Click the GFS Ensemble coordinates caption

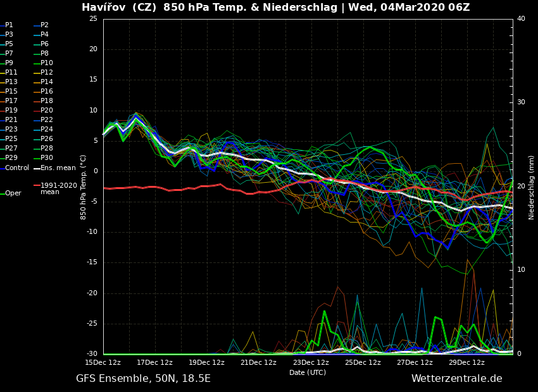pos(143,379)
